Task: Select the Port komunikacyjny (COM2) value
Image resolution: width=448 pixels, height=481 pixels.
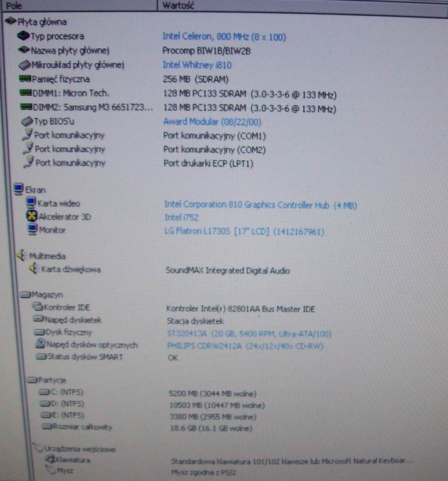Action: [214, 150]
